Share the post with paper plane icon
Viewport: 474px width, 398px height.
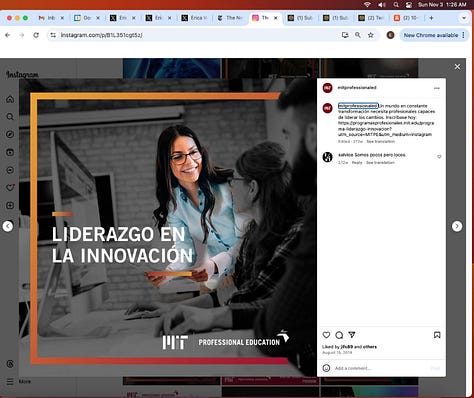click(352, 334)
